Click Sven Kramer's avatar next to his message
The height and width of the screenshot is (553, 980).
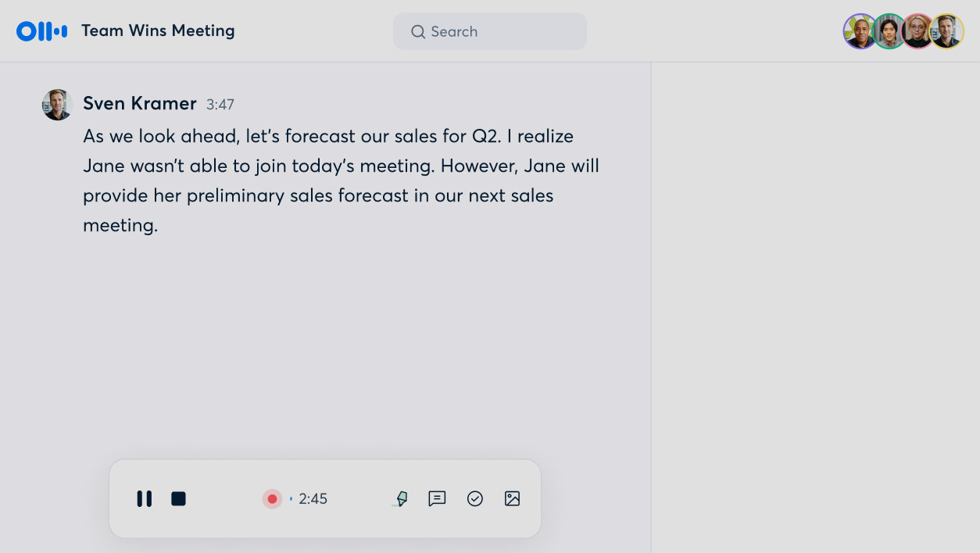(x=57, y=104)
